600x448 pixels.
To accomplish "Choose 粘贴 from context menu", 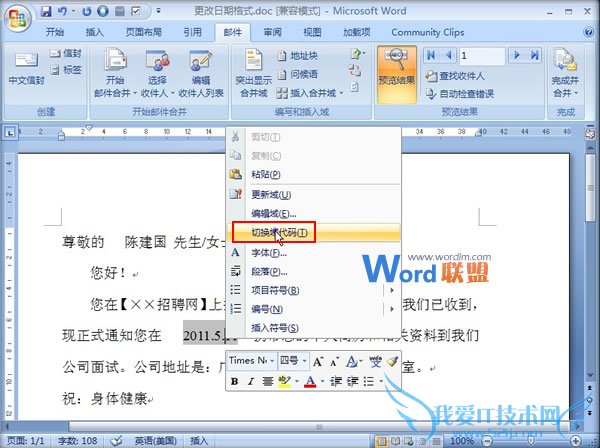I will (314, 174).
